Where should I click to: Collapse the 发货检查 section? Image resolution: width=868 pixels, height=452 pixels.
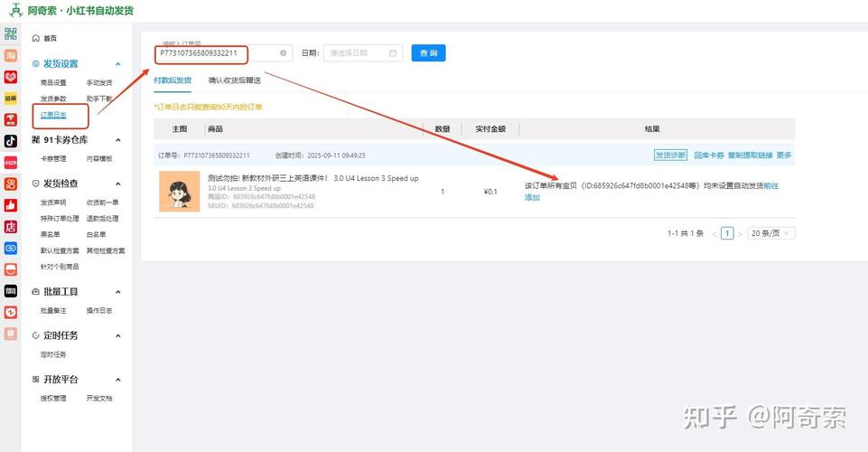[117, 184]
